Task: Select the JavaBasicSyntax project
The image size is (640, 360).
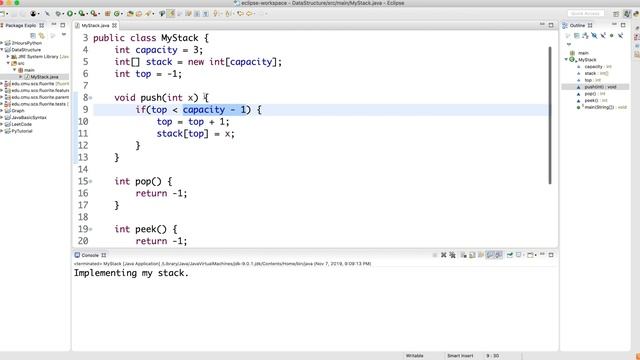Action: (29, 118)
